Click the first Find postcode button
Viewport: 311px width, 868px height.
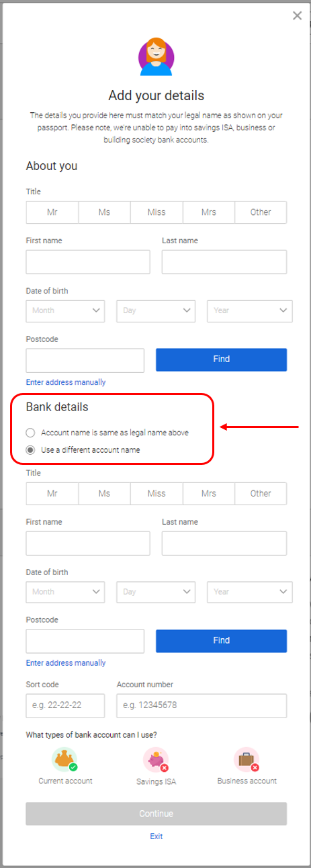[222, 359]
